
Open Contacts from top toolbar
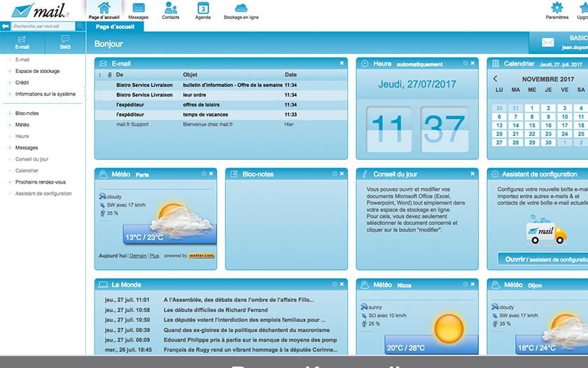pyautogui.click(x=171, y=11)
